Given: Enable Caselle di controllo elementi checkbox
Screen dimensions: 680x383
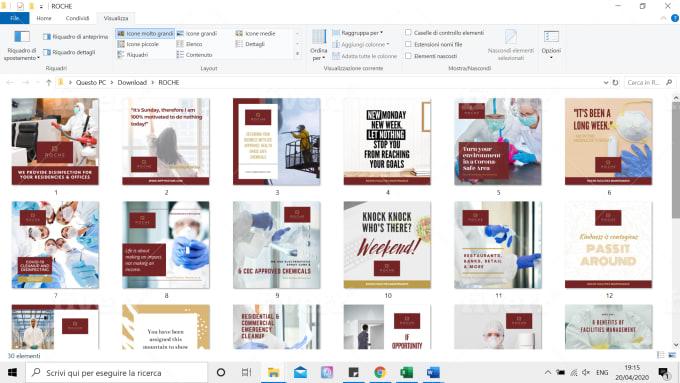Looking at the screenshot, I should click(408, 33).
